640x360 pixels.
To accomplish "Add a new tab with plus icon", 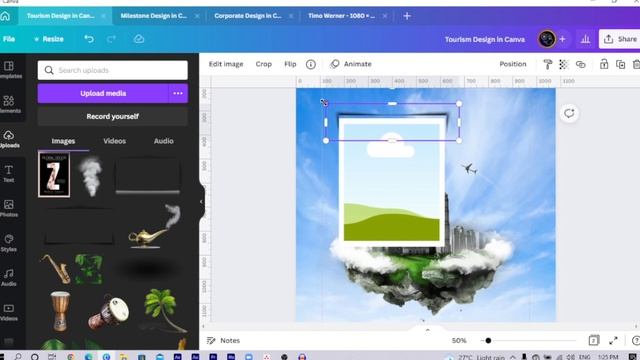I will click(x=407, y=16).
